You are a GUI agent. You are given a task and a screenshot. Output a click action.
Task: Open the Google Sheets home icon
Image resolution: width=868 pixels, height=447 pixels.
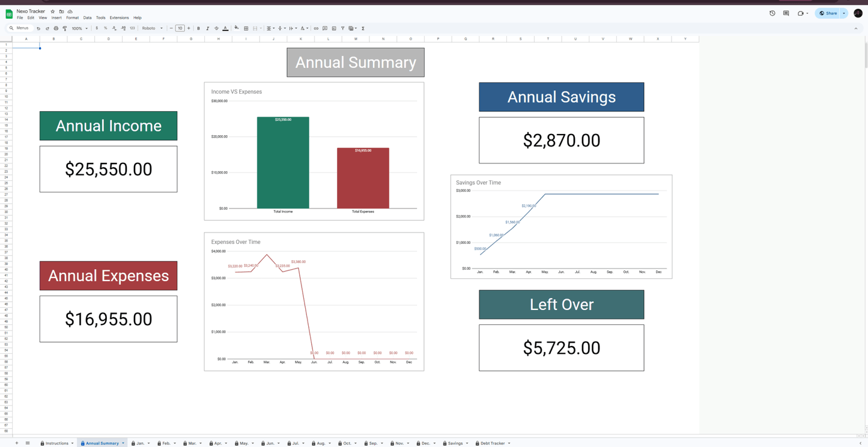click(x=9, y=14)
